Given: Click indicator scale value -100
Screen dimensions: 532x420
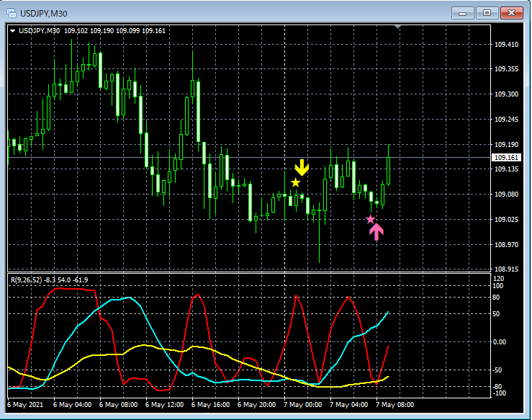Looking at the screenshot, I should 499,393.
